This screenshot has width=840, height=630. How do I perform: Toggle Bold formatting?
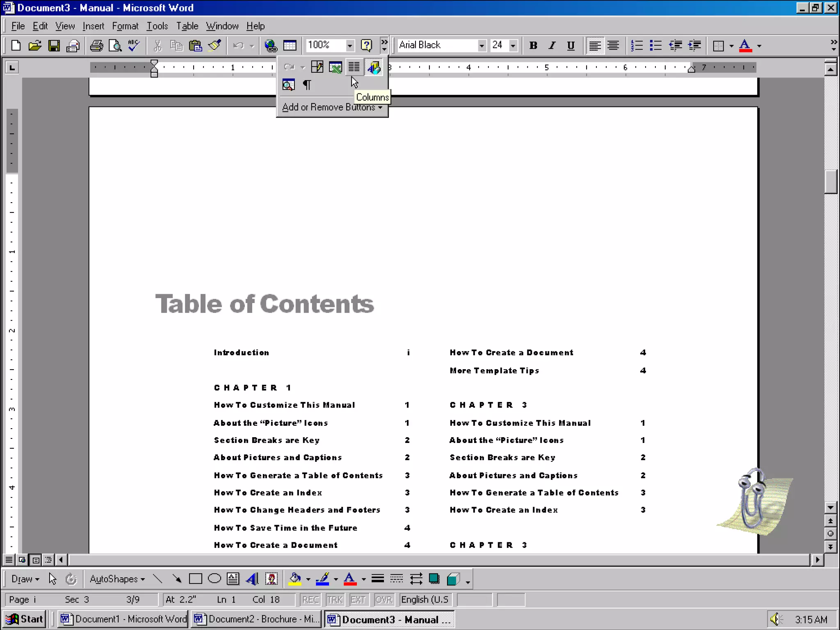coord(533,46)
